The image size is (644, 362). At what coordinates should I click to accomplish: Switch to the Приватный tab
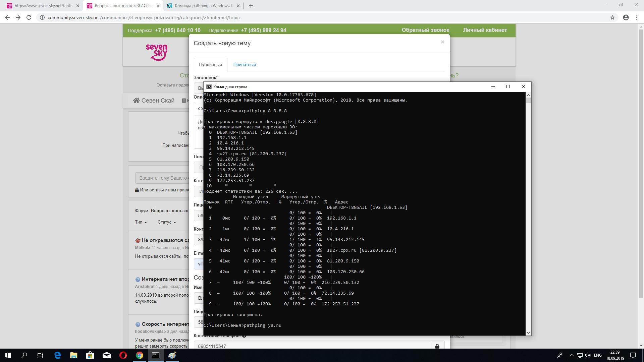(x=245, y=64)
